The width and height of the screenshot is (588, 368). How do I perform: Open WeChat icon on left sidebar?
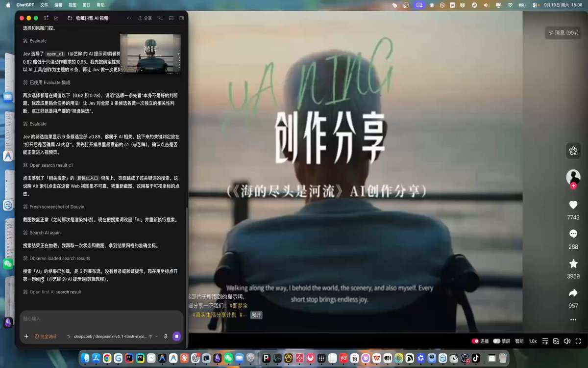tap(8, 264)
